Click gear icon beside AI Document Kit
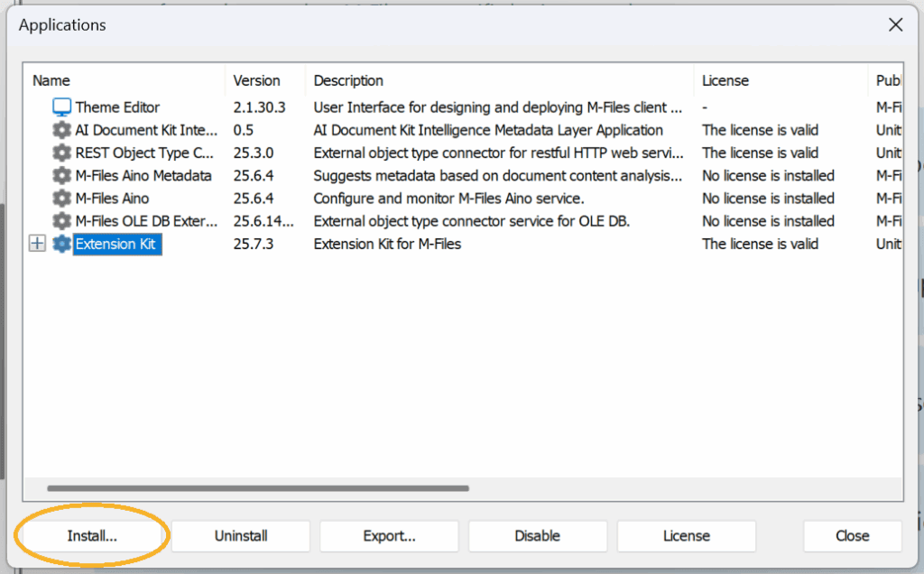 [x=61, y=130]
